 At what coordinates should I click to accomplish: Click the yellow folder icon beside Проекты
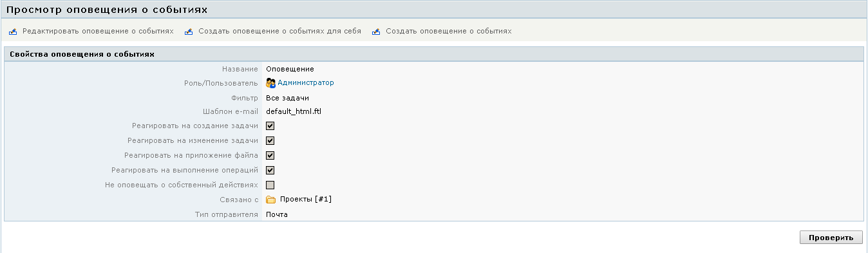click(x=271, y=200)
